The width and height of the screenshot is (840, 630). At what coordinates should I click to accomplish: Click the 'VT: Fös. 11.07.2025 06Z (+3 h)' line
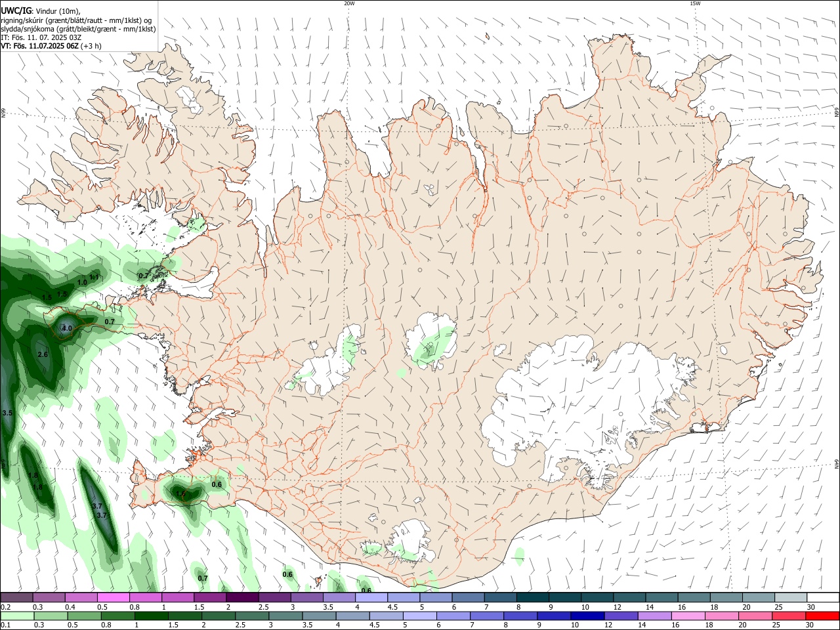[x=51, y=46]
